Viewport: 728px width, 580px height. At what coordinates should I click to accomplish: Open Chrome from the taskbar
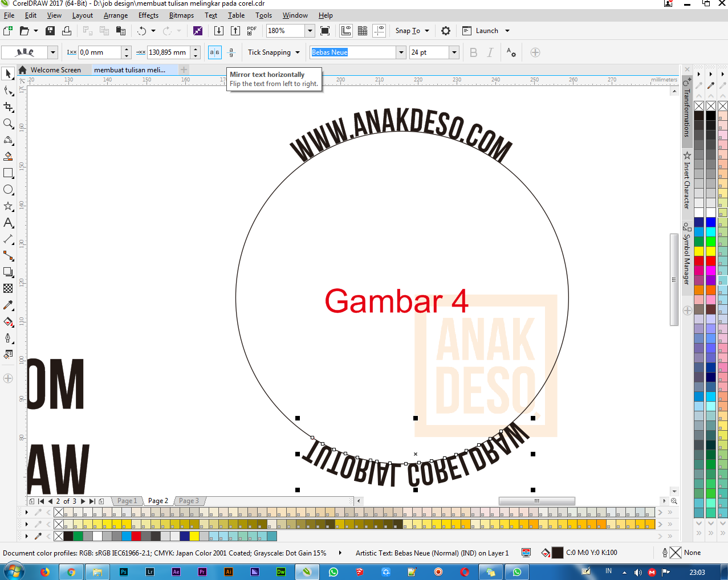71,571
